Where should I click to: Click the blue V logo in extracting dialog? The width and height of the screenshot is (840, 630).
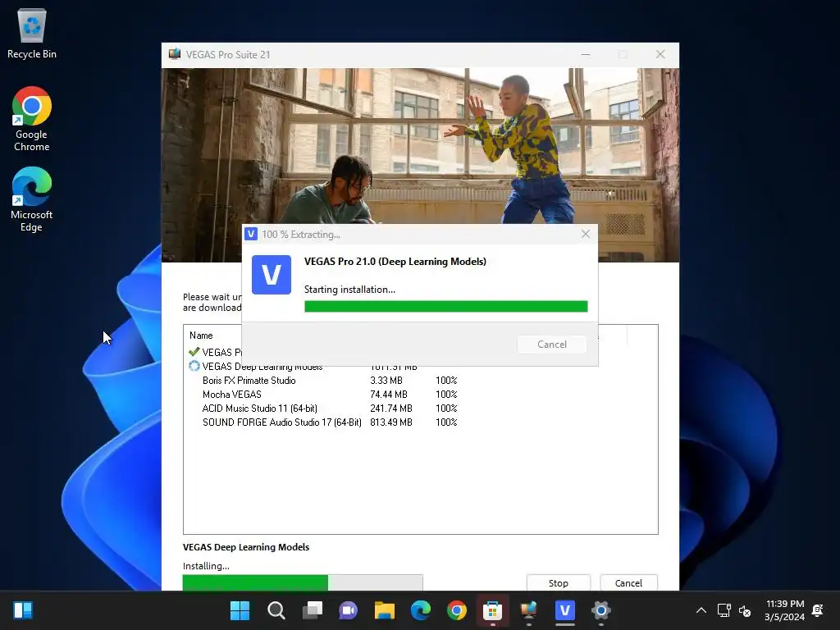coord(271,275)
